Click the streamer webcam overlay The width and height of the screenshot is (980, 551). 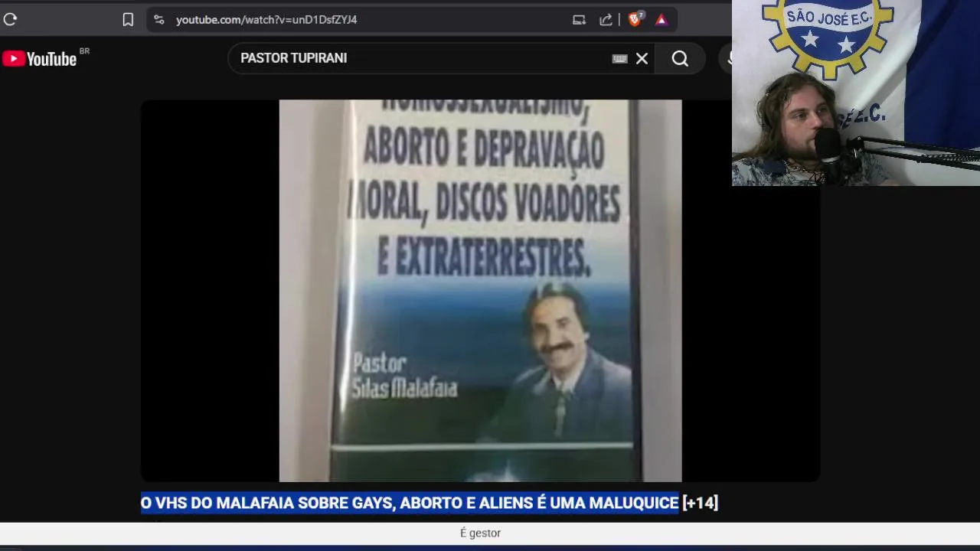click(x=856, y=93)
